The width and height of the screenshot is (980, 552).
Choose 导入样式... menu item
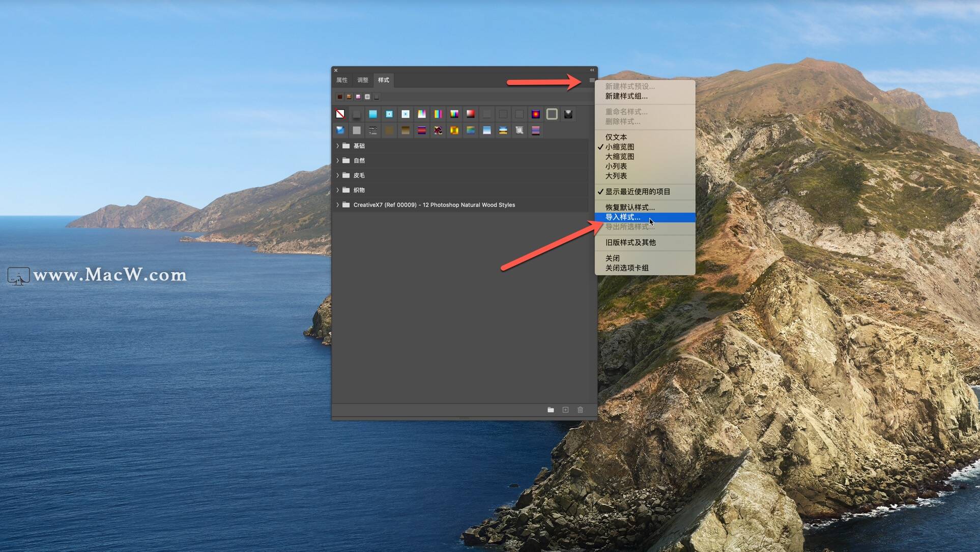[645, 217]
